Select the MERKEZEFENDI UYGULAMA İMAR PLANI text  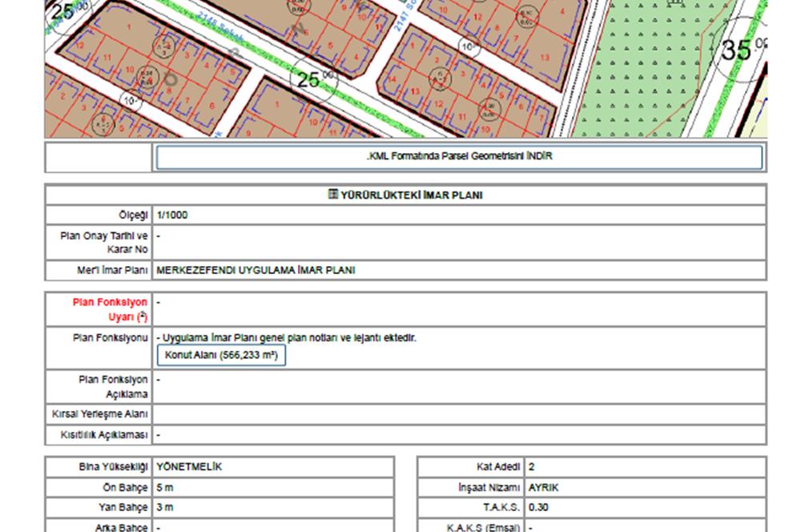coord(256,271)
